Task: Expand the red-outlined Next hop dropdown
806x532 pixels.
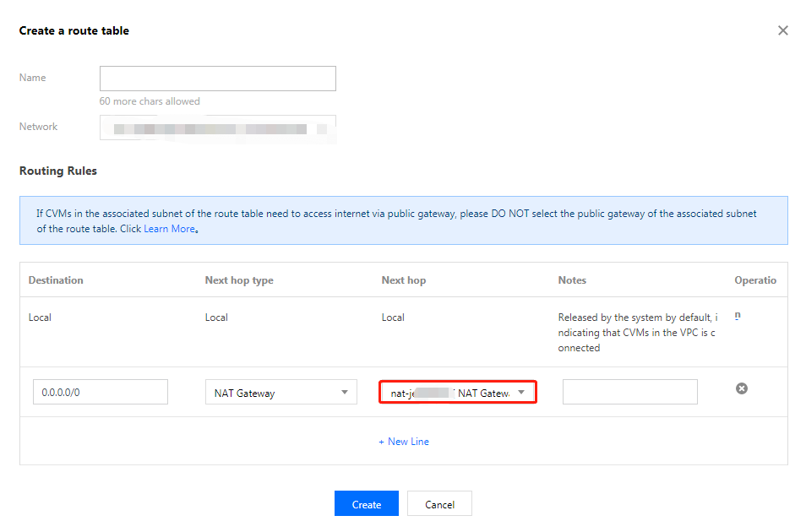Action: click(457, 393)
